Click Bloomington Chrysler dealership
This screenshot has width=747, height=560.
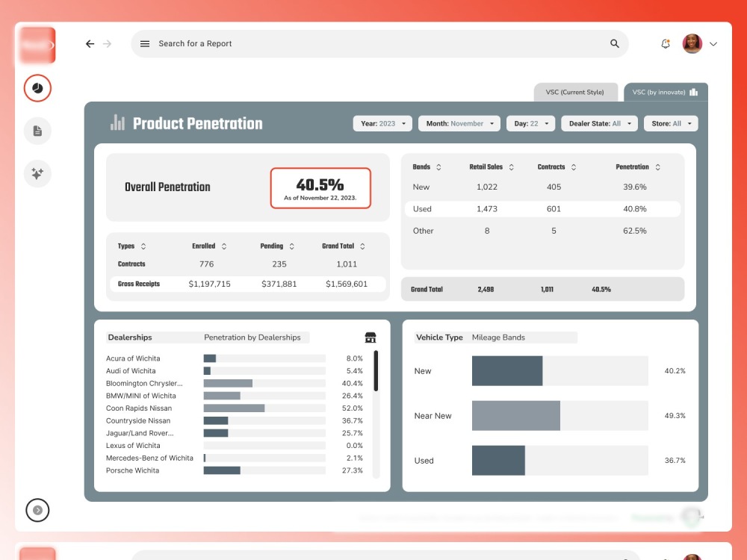tap(144, 383)
